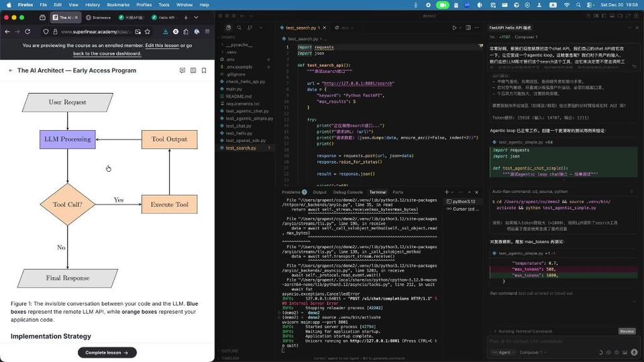Switch to the Hello API browser tab
This screenshot has width=644, height=362.
(x=164, y=17)
